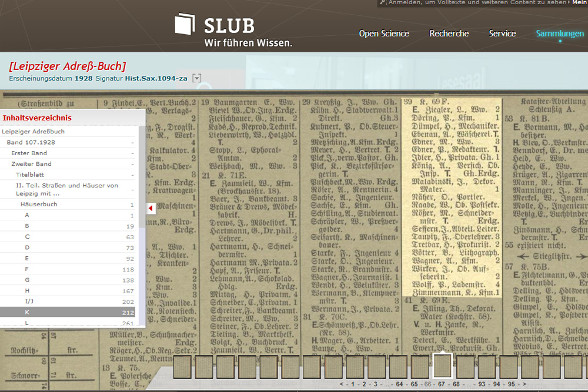Expand the metadata dropdown next to Signatur

[197, 78]
